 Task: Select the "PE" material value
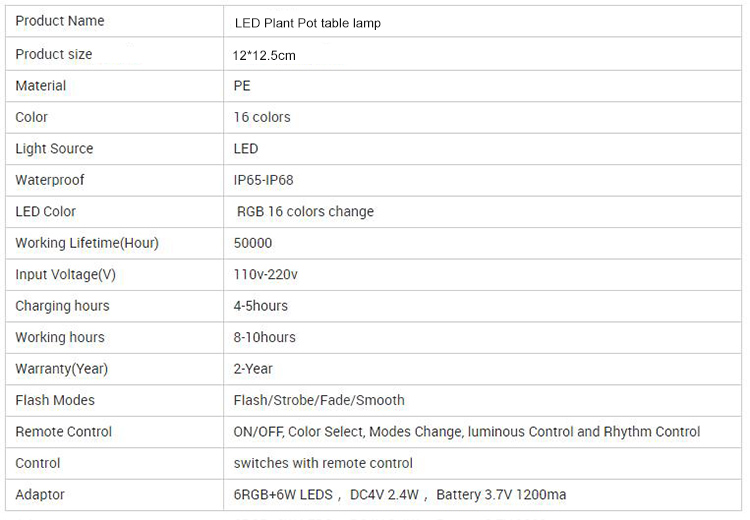[x=242, y=86]
